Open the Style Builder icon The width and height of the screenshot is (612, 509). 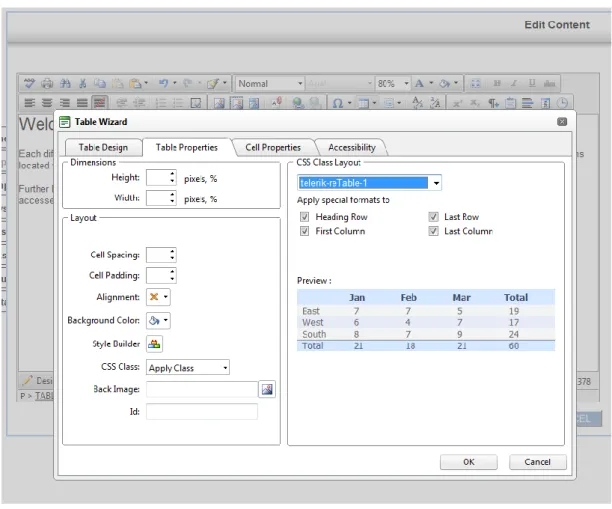154,344
